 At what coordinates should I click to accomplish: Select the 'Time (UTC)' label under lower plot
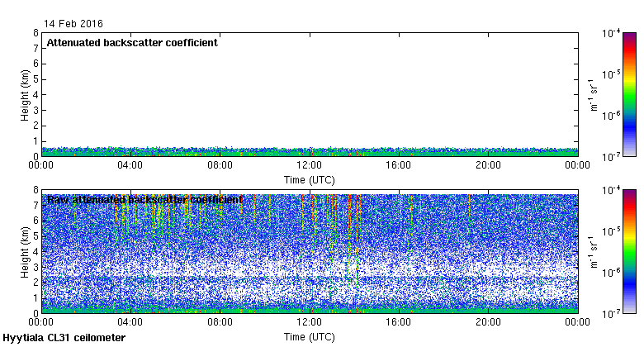coord(309,337)
